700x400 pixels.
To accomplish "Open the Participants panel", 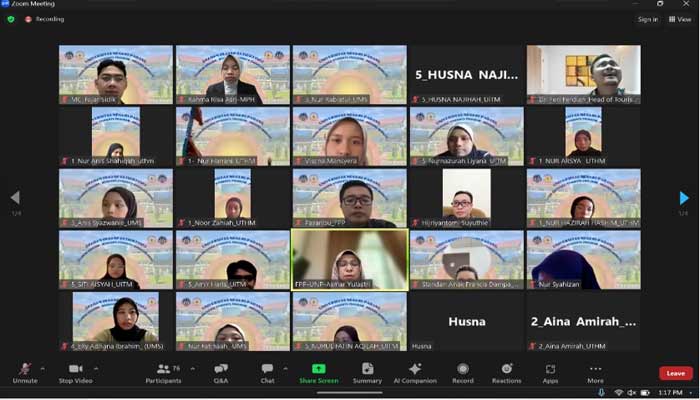I will (163, 371).
